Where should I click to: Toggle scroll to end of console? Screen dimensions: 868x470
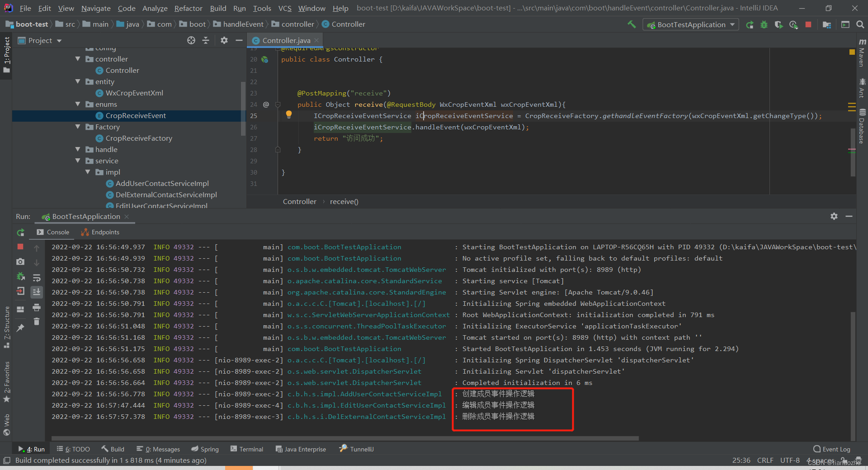click(37, 292)
